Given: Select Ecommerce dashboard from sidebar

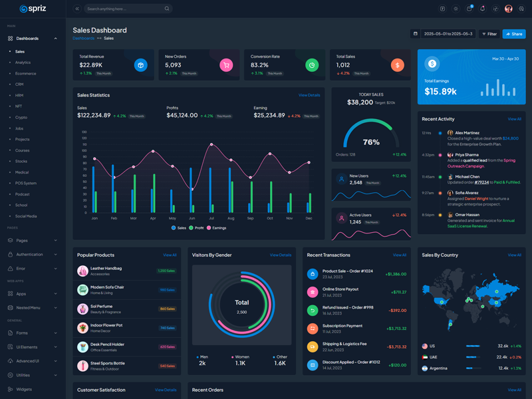Looking at the screenshot, I should click(x=25, y=73).
